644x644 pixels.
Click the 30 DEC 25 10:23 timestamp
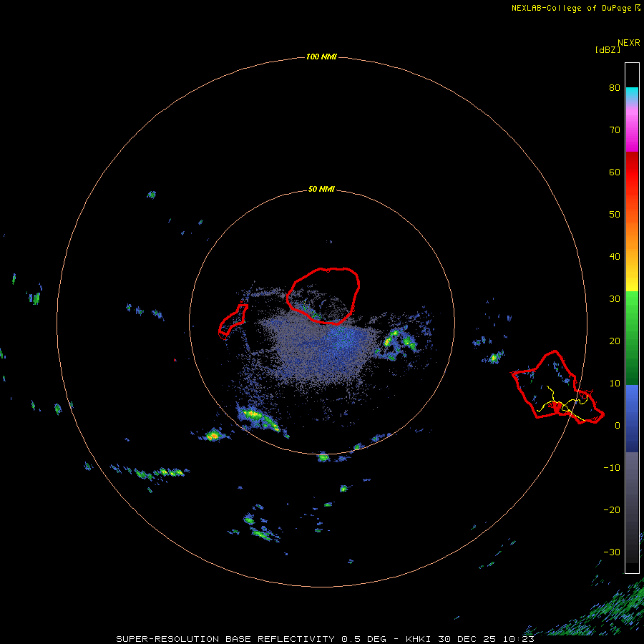[x=487, y=639]
